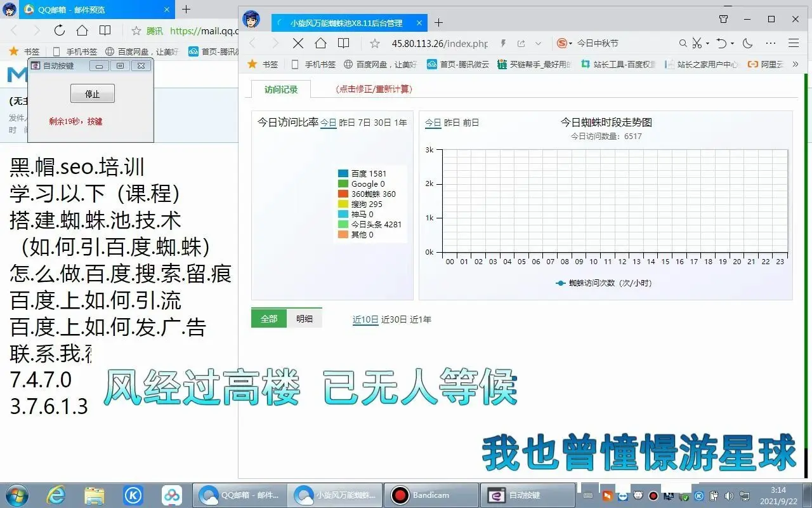Open file explorer from taskbar
Viewport: 812px width, 508px height.
95,495
